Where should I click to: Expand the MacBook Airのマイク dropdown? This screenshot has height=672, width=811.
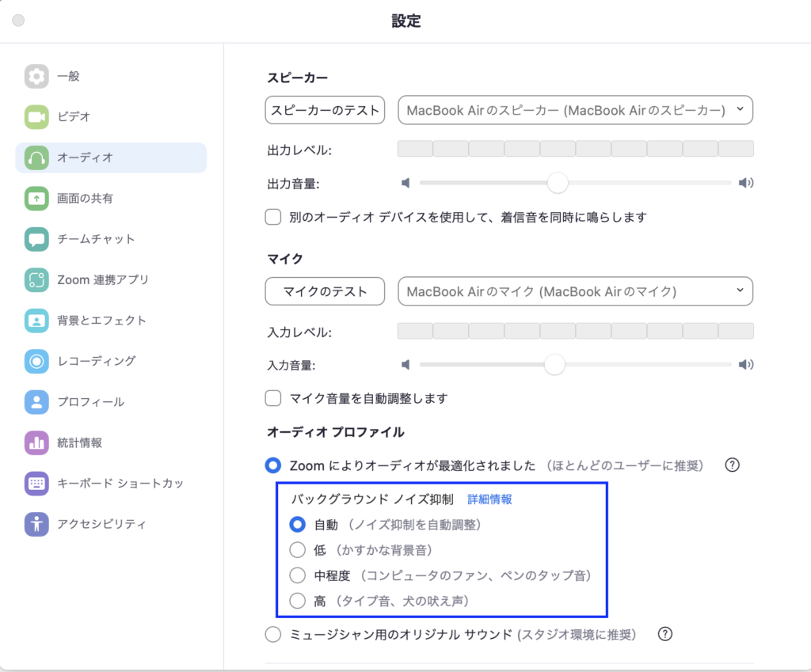[575, 291]
